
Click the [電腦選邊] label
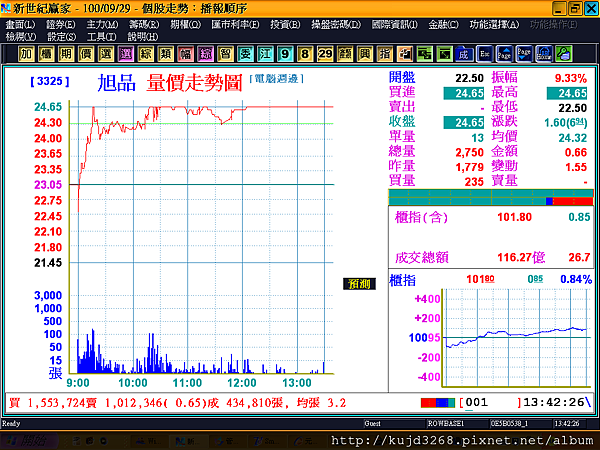pos(276,79)
